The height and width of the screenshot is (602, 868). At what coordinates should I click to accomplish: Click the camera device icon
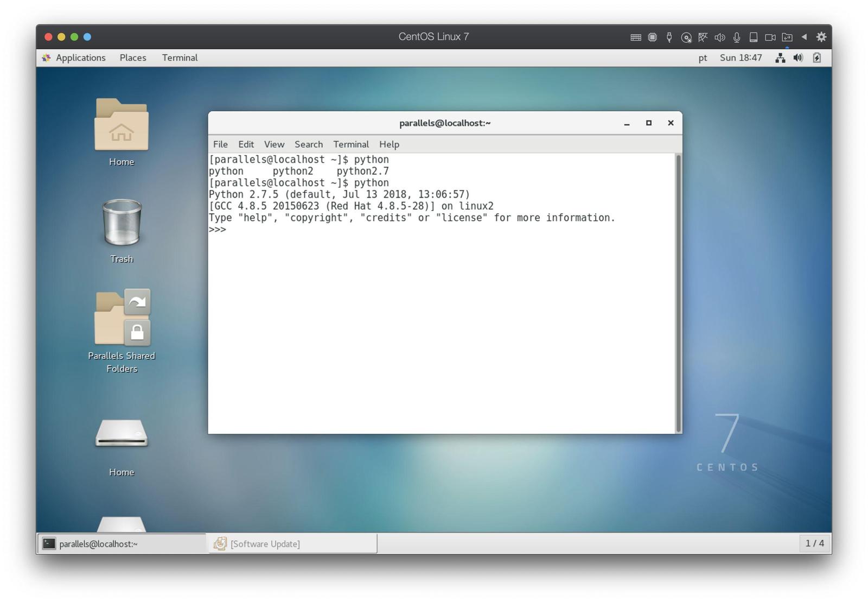pyautogui.click(x=770, y=37)
